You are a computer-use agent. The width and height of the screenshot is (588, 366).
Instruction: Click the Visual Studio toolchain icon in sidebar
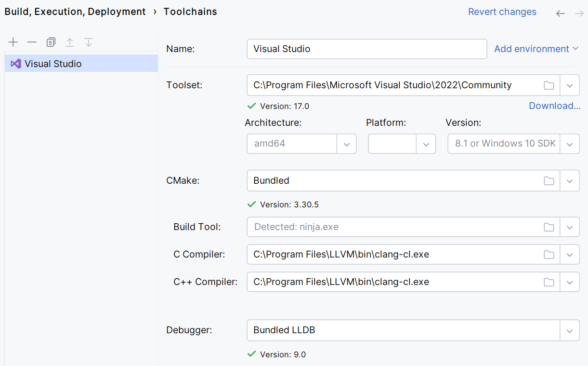click(x=15, y=63)
